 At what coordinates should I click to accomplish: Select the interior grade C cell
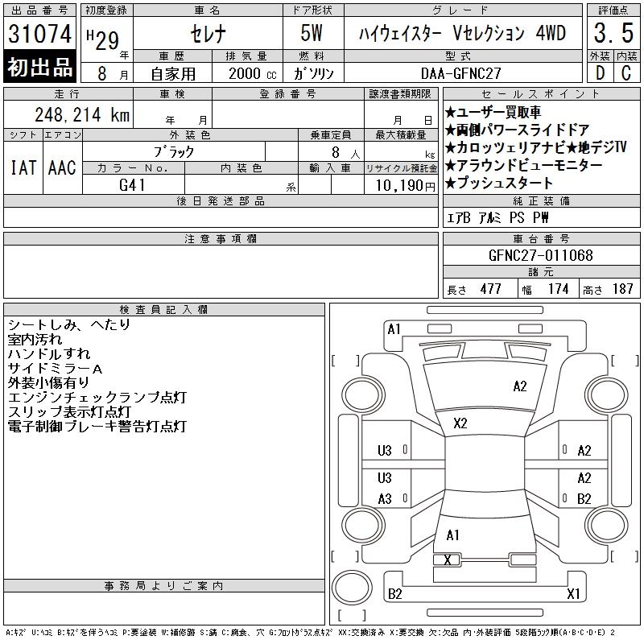625,72
